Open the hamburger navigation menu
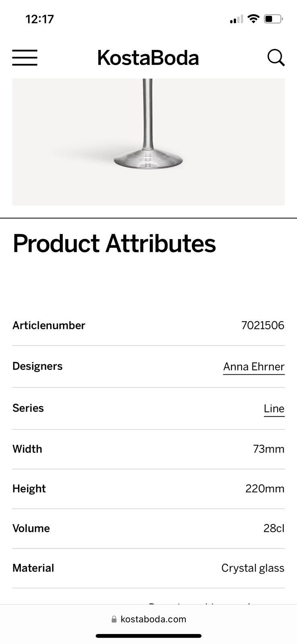Viewport: 297px width, 644px height. 25,58
